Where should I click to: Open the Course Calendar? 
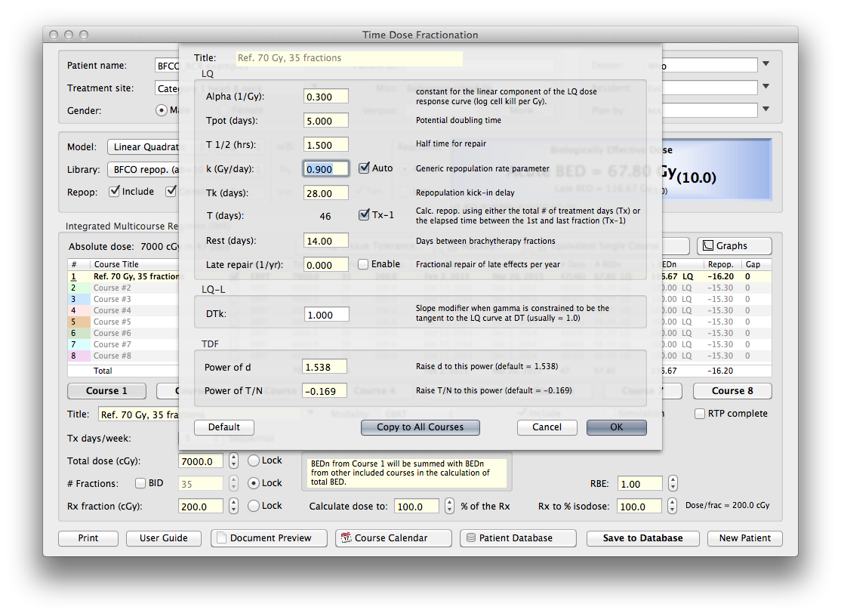point(392,538)
